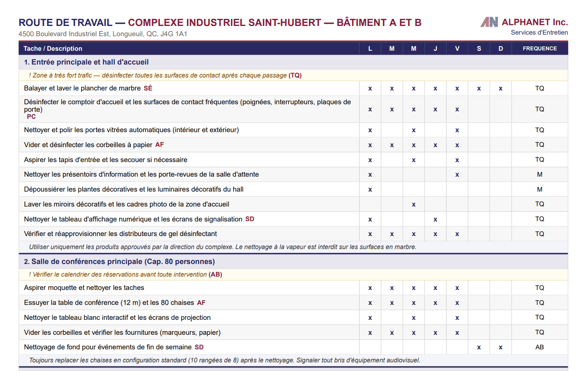
Task: Click the ALPHANET Inc. logo icon
Action: (489, 22)
